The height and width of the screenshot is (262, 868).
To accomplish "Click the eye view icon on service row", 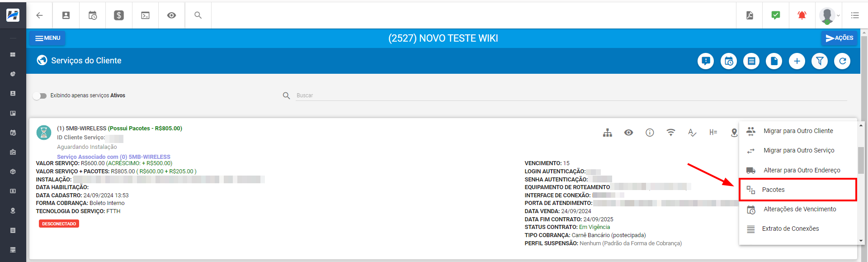I will pyautogui.click(x=628, y=133).
